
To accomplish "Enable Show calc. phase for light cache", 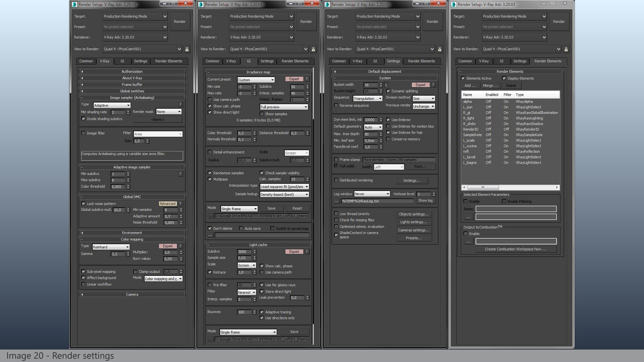I will click(262, 266).
